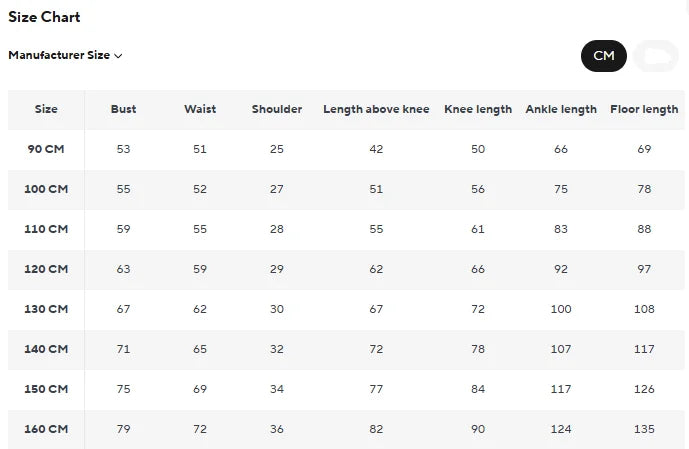This screenshot has height=449, width=689.
Task: Switch to the blurred inch unit toggle
Action: 656,56
